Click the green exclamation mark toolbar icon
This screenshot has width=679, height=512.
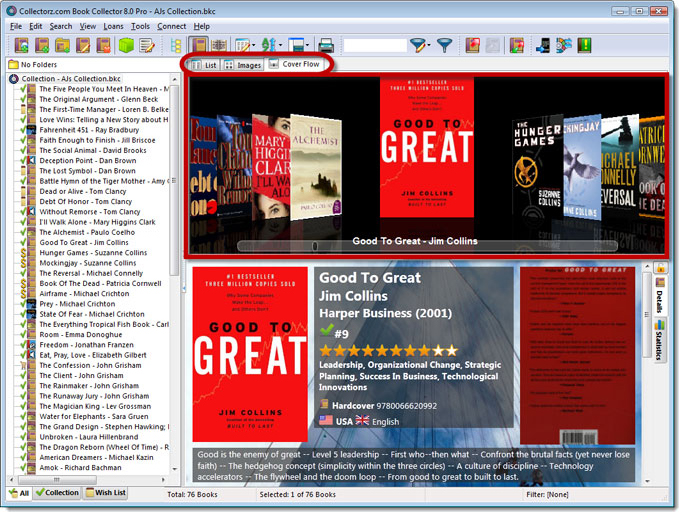(584, 45)
